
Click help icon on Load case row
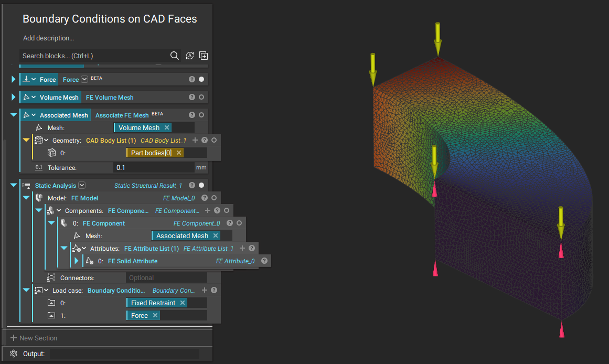(214, 290)
